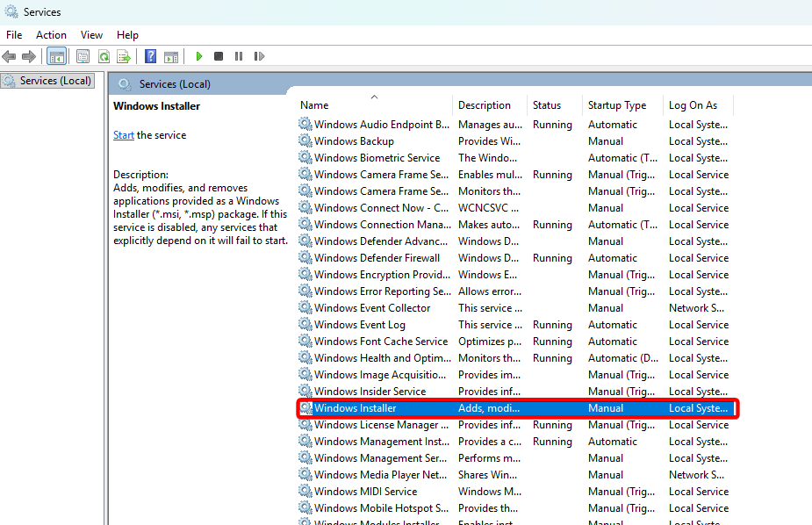This screenshot has width=812, height=525.
Task: Click the sort arrow above the Name column
Action: (x=375, y=97)
